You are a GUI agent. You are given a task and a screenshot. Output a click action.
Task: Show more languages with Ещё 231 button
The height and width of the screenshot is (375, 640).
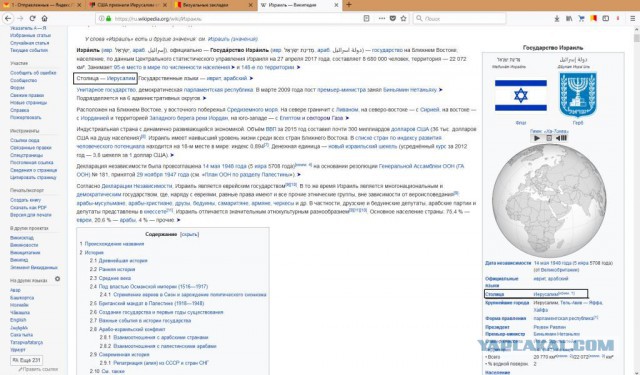(27, 360)
